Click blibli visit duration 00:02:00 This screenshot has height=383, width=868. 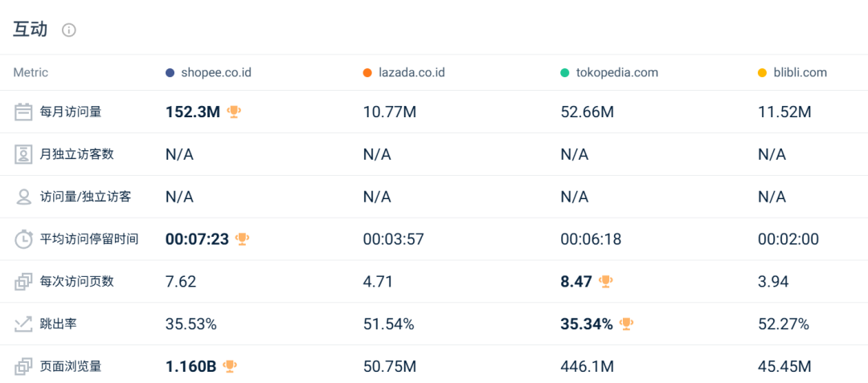coord(788,239)
